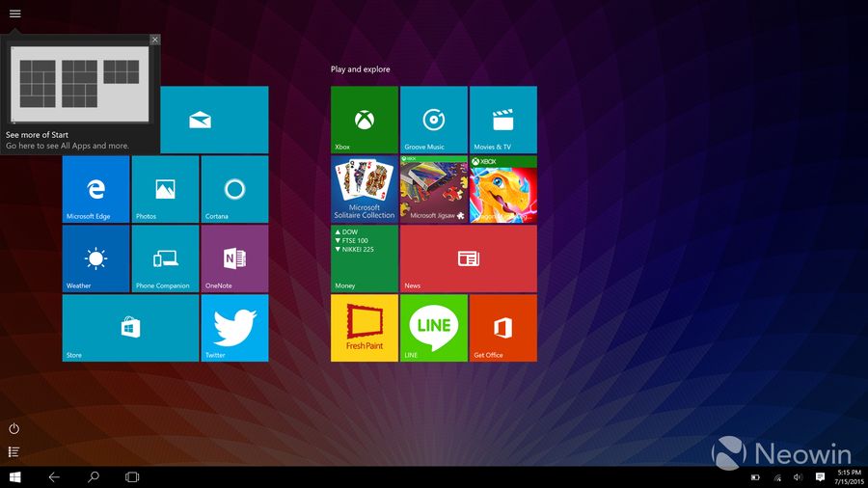Open network icon in system tray

tap(777, 477)
